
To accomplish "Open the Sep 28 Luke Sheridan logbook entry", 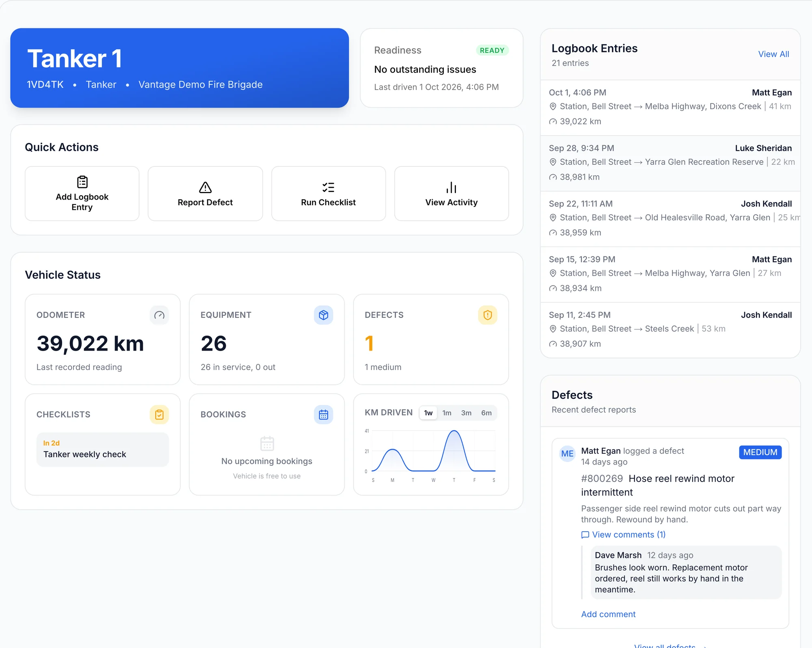I will click(x=670, y=163).
